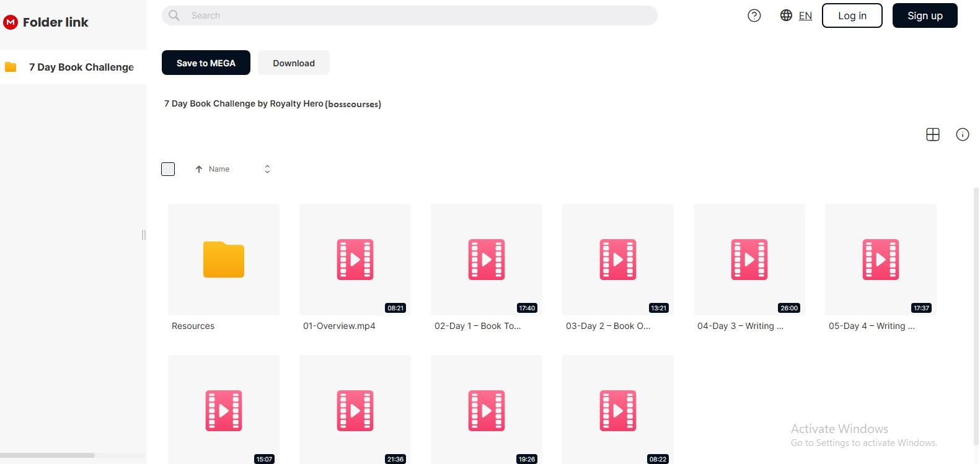
Task: Open the help question mark icon
Action: pyautogui.click(x=754, y=15)
